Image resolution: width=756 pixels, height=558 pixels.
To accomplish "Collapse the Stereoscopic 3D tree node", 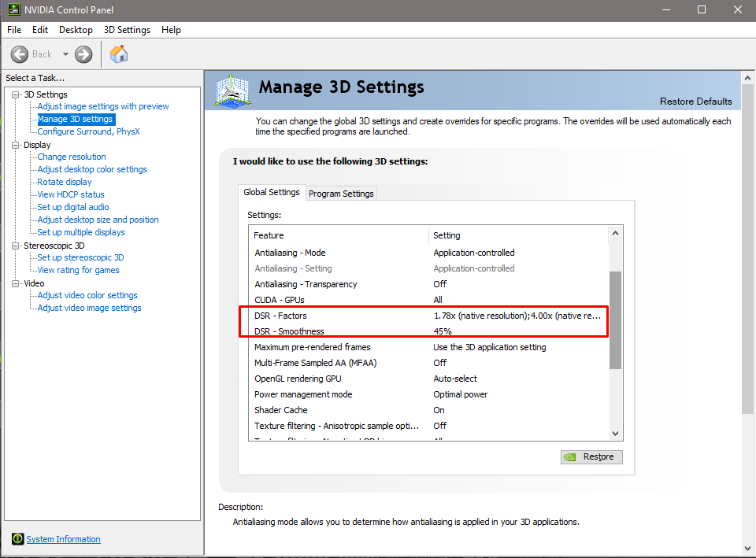I will [16, 246].
